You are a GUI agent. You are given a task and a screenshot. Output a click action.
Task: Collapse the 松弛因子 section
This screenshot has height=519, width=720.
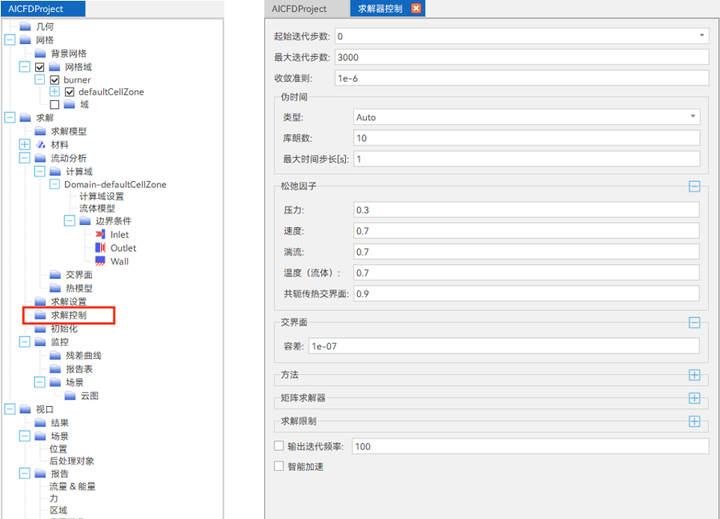tap(694, 186)
